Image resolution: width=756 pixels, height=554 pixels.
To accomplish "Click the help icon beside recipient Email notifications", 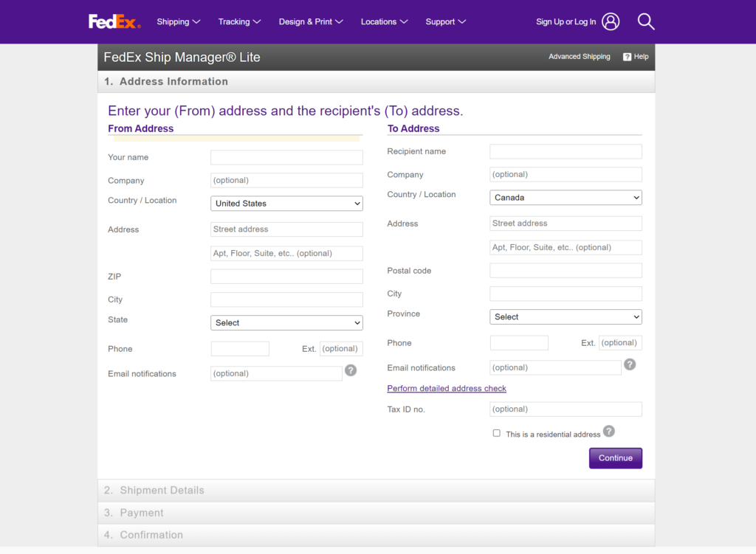I will click(629, 364).
